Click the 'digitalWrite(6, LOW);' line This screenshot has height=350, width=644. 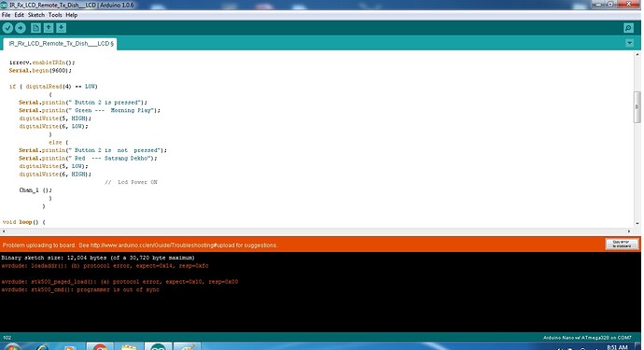point(53,126)
